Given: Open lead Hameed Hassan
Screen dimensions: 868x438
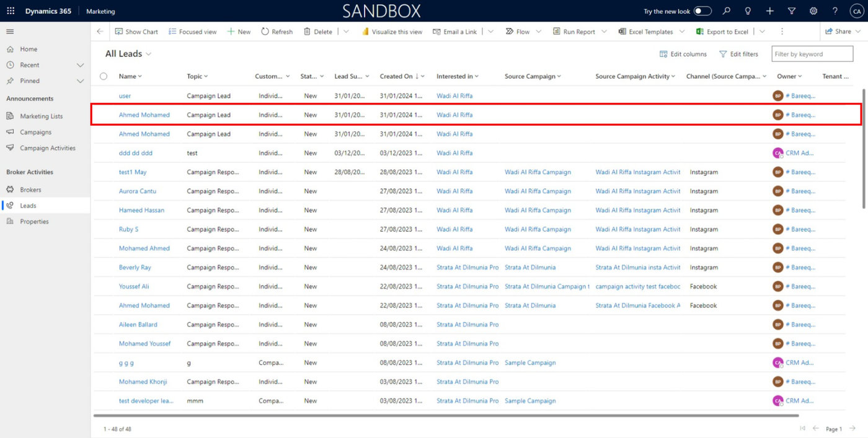Looking at the screenshot, I should click(141, 211).
